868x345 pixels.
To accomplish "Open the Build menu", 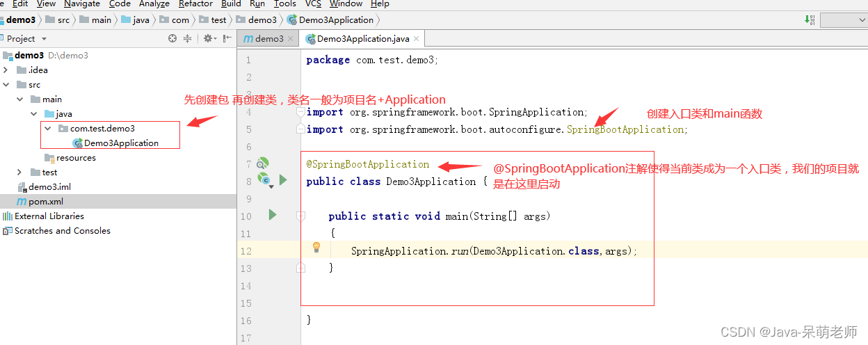I will 231,3.
